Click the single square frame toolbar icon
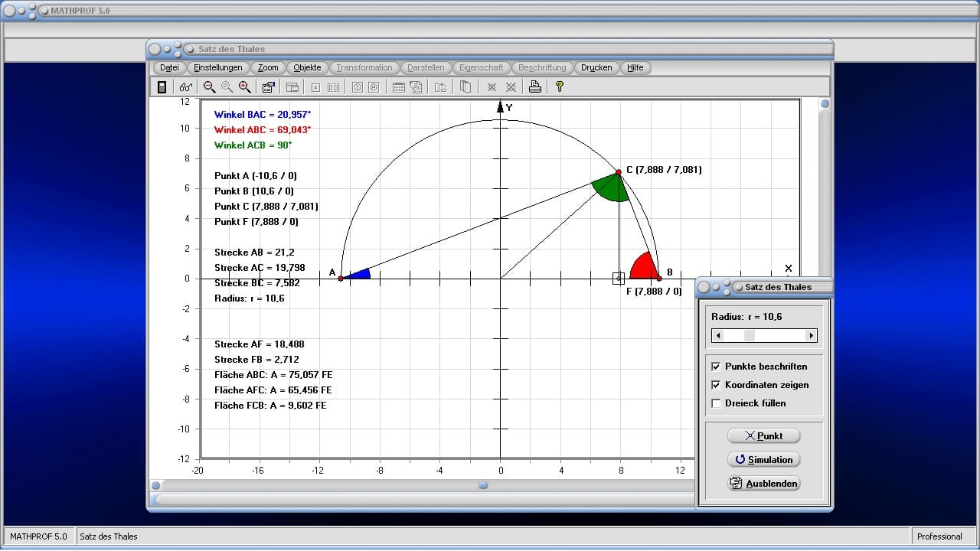Viewport: 980px width, 551px height. click(315, 87)
